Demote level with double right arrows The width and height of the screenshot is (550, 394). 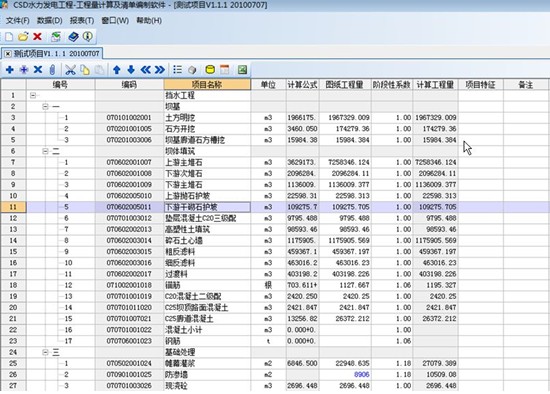pyautogui.click(x=160, y=70)
